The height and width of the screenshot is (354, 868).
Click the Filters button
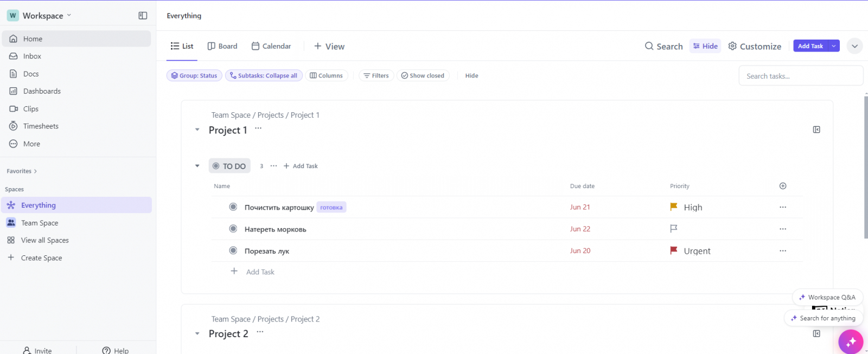[x=376, y=76]
